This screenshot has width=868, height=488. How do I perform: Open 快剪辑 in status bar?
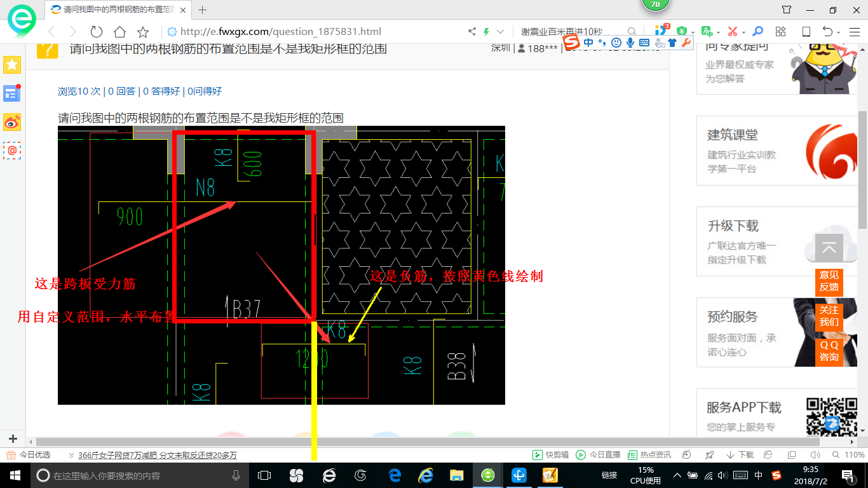tap(551, 455)
